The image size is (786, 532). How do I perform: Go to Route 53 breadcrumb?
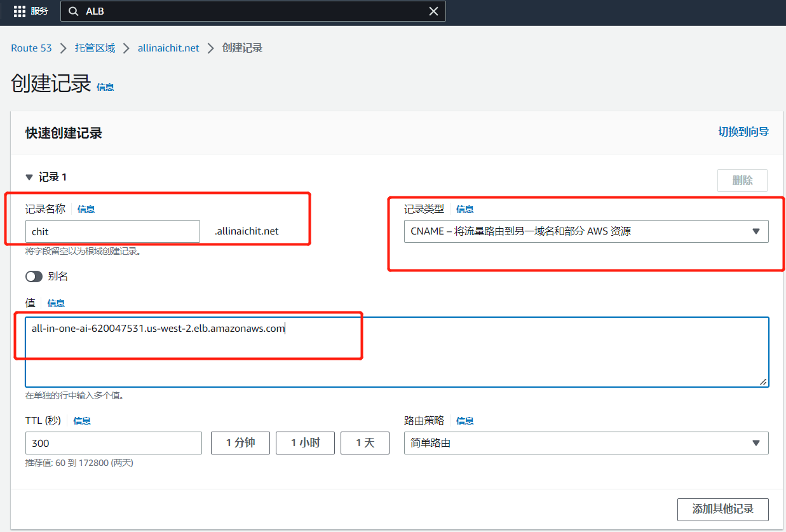pyautogui.click(x=31, y=48)
